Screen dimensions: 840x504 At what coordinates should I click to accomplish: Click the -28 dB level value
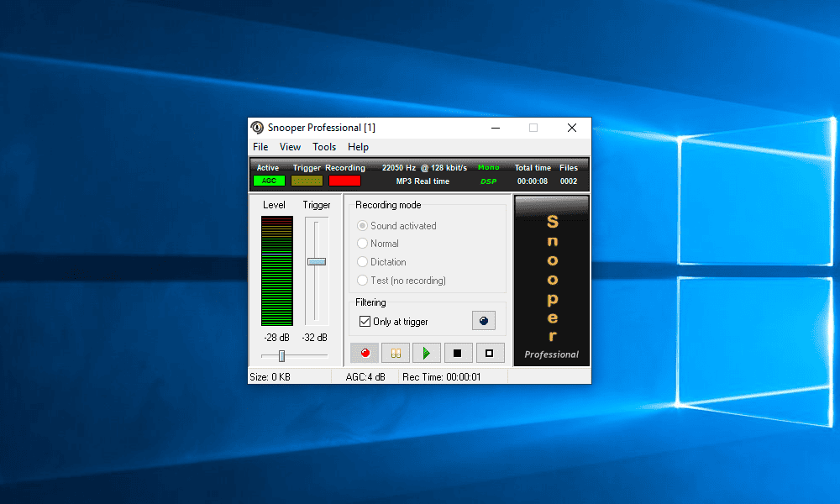point(276,338)
